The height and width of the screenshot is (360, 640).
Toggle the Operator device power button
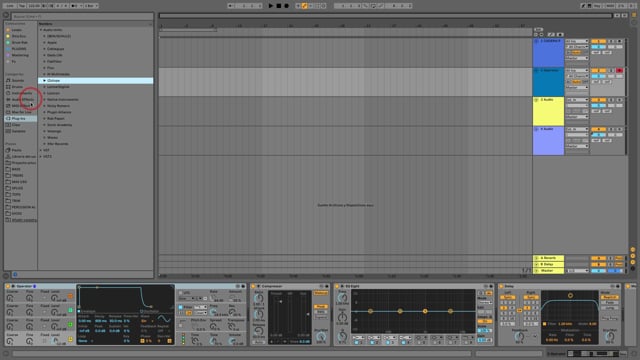click(x=8, y=286)
